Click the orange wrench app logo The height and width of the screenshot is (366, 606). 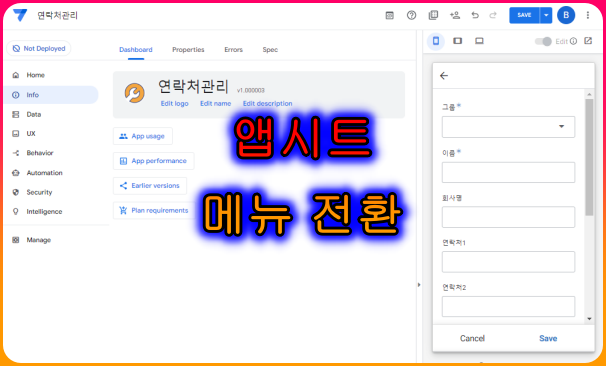click(134, 93)
